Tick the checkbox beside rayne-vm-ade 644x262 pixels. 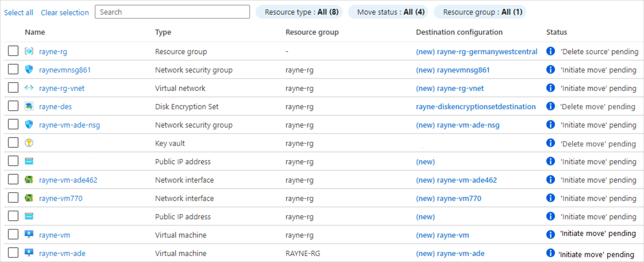(13, 253)
